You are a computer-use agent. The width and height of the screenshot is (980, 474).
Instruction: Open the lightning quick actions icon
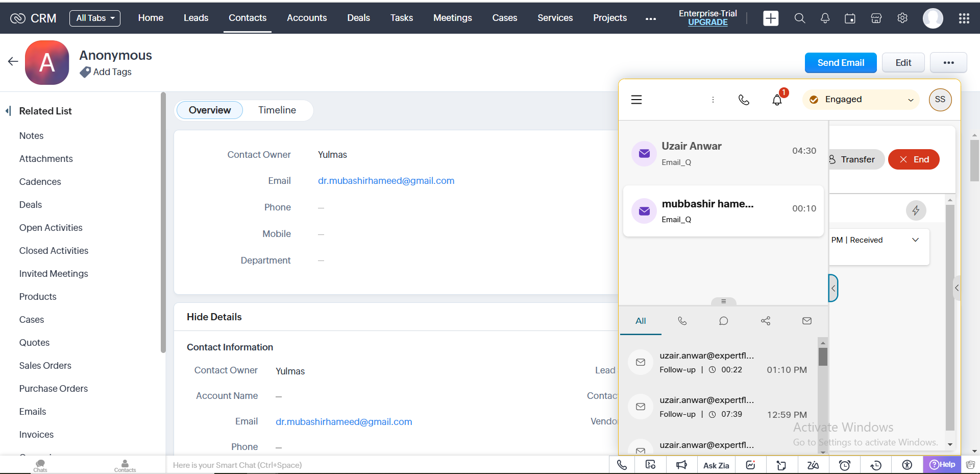click(x=916, y=210)
